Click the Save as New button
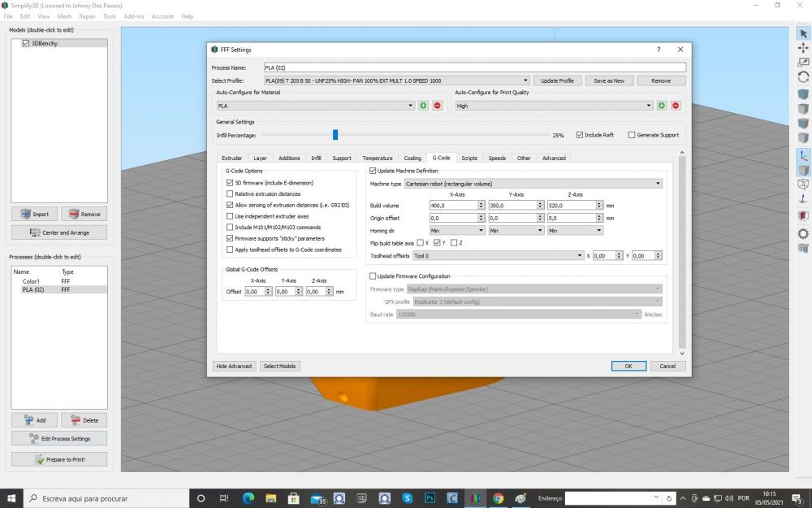Screen dimensions: 812x508 click(609, 80)
